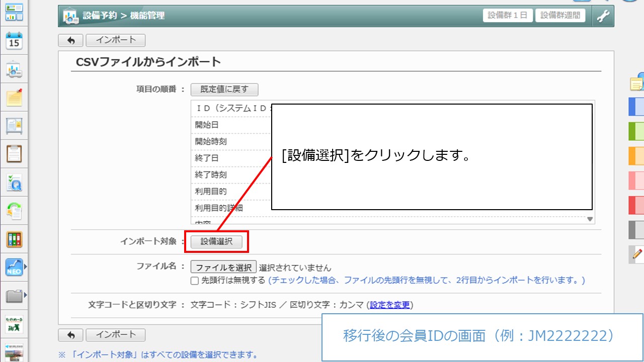Open the NEO chart icon in sidebar
The width and height of the screenshot is (644, 362).
[x=14, y=267]
